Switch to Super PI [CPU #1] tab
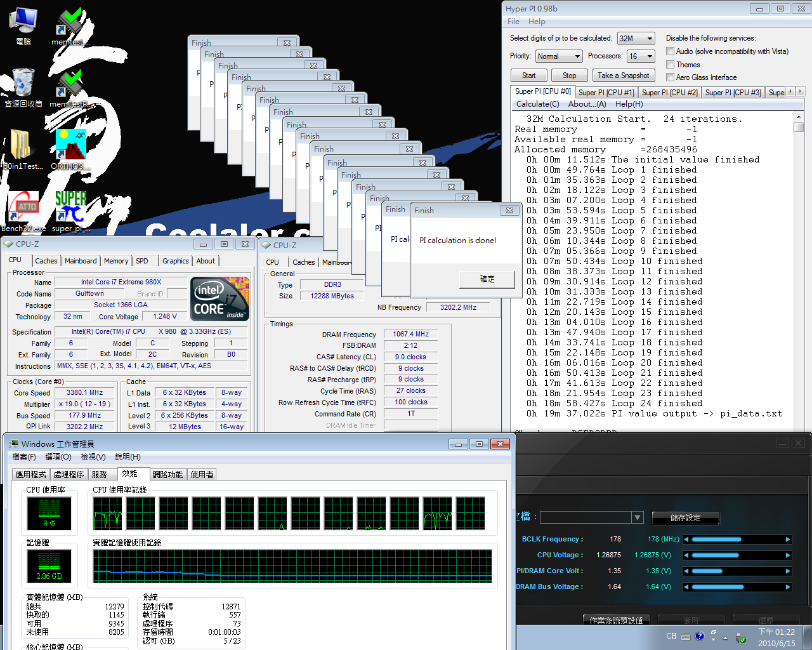812x650 pixels. 606,93
